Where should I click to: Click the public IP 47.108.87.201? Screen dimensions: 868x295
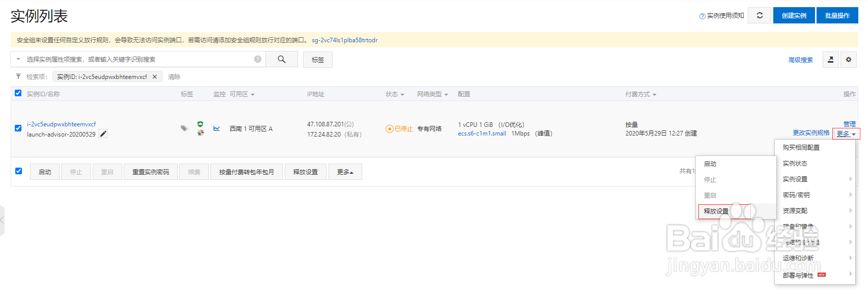[x=325, y=124]
